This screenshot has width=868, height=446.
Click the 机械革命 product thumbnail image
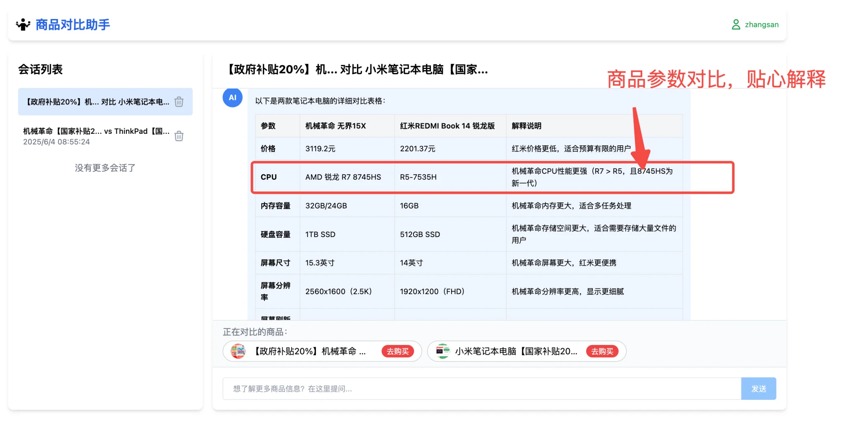pos(239,351)
